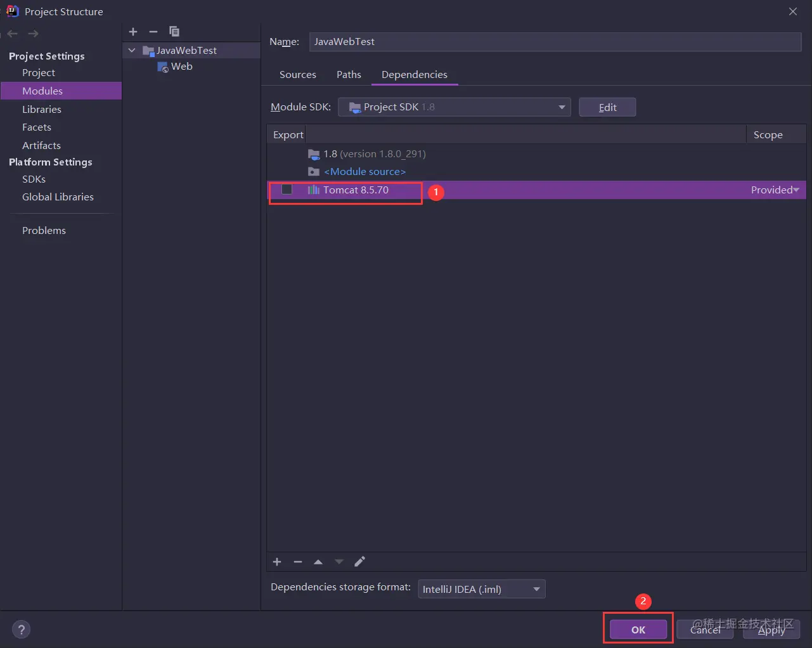This screenshot has height=648, width=812.
Task: Edit dependency with pencil icon
Action: point(359,562)
